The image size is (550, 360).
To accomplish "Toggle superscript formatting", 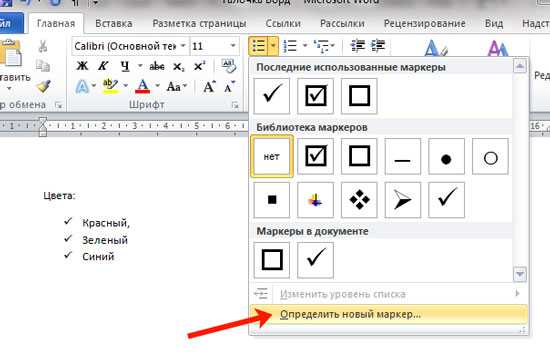I will 200,66.
